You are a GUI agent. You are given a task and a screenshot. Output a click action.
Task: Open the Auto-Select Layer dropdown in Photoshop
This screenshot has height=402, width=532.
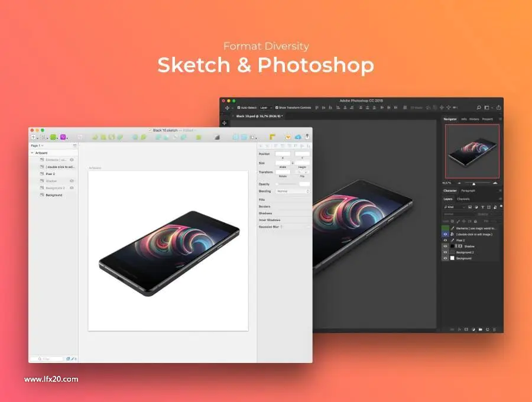[266, 108]
